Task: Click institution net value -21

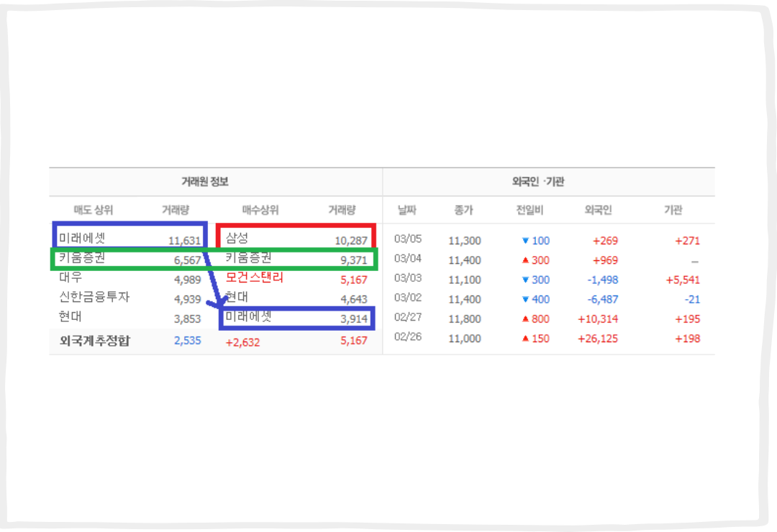Action: click(x=692, y=299)
